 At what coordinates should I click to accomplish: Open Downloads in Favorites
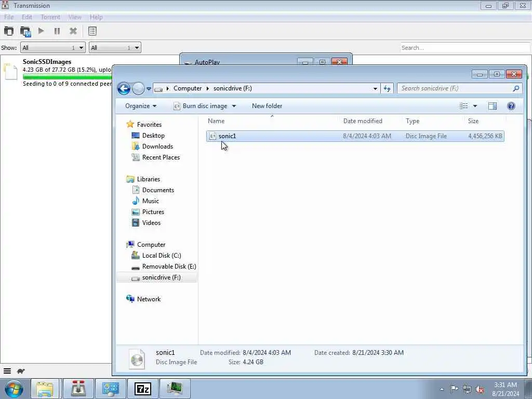(157, 146)
